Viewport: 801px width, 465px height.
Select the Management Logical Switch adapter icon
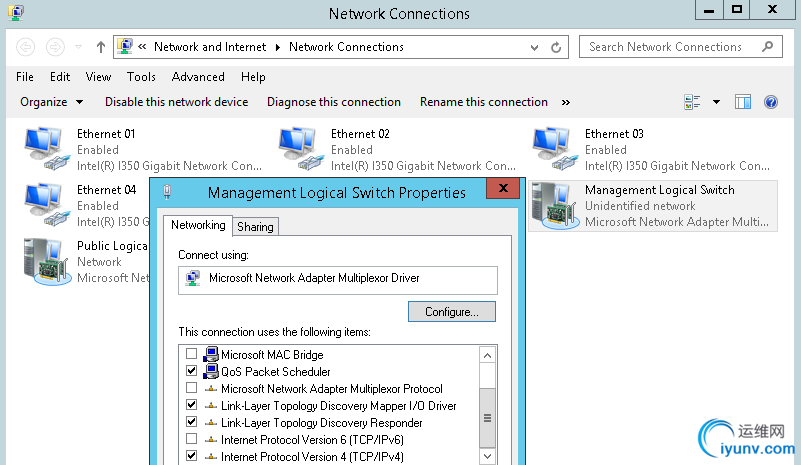coord(556,206)
